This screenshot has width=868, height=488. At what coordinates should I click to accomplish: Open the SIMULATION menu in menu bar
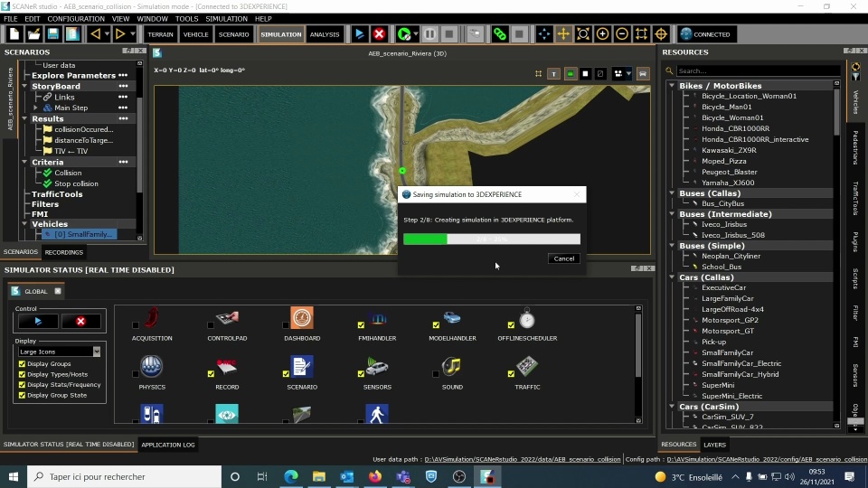(226, 18)
